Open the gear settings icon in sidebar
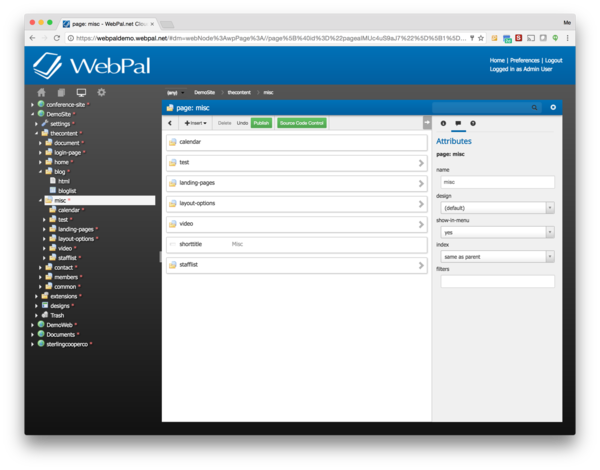600x470 pixels. tap(101, 92)
